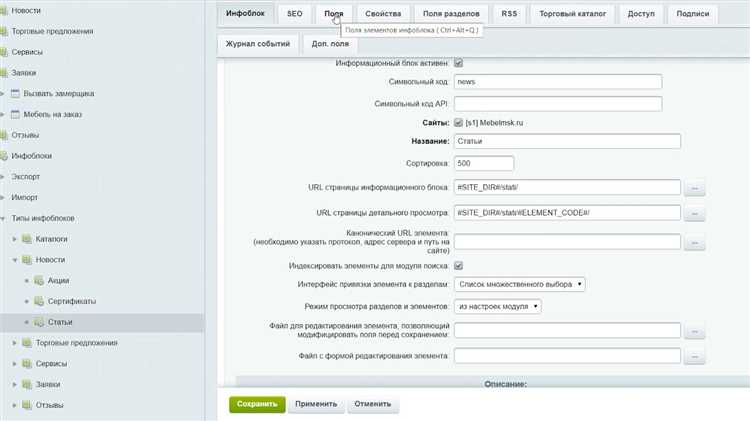Open the Торговый каталог tab

573,14
